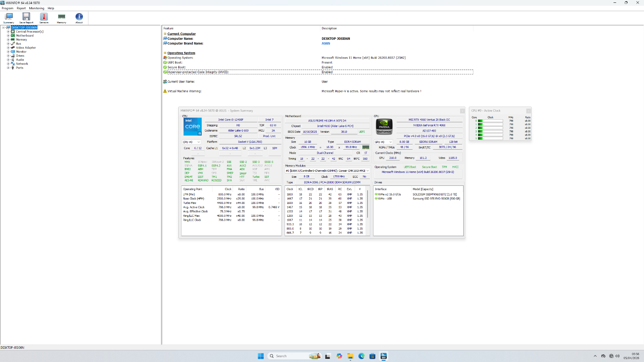Show hidden system tray icons

click(x=595, y=356)
